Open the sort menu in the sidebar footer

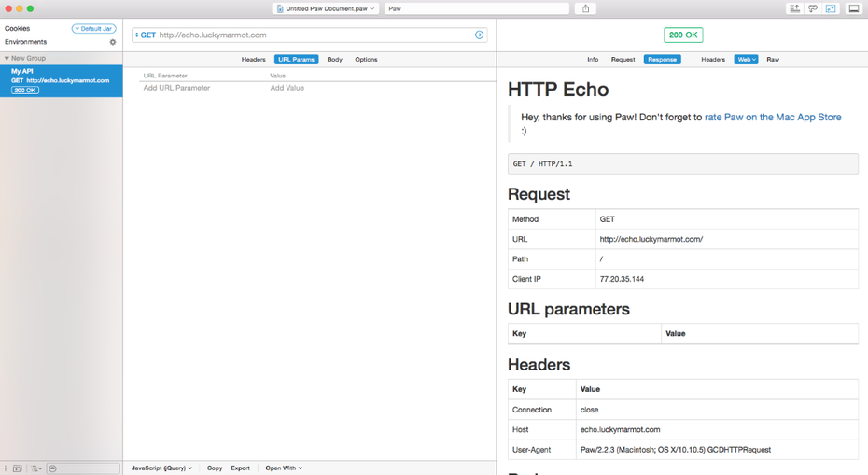[x=36, y=468]
